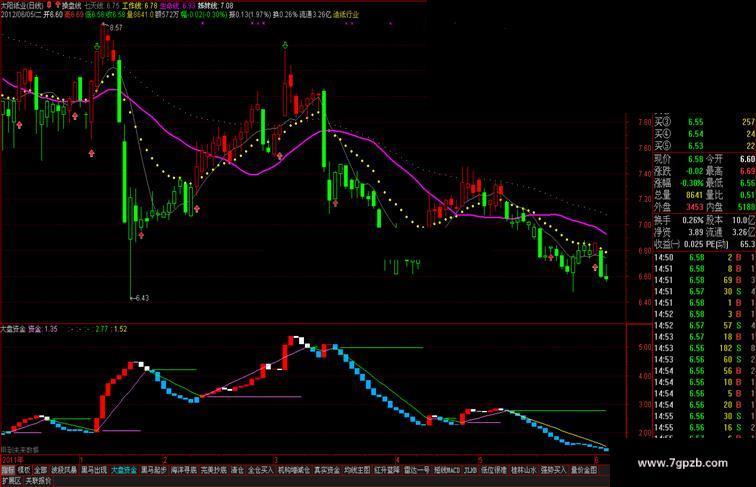Click the 造纸行业 sector link
The image size is (756, 487).
coord(346,15)
